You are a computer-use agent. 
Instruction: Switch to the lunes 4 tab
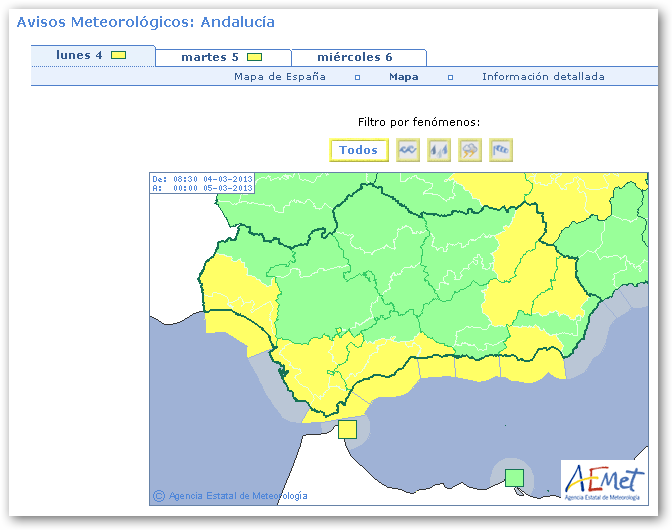[80, 56]
